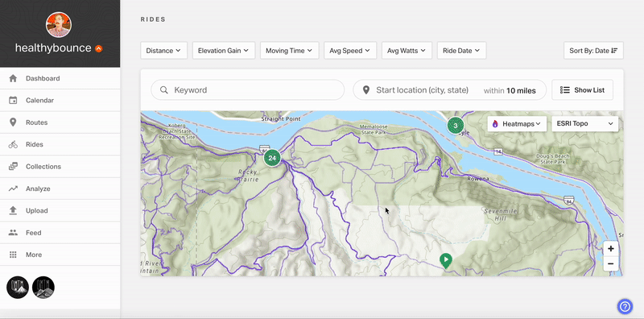Open Routes via the map pin icon

coord(13,122)
